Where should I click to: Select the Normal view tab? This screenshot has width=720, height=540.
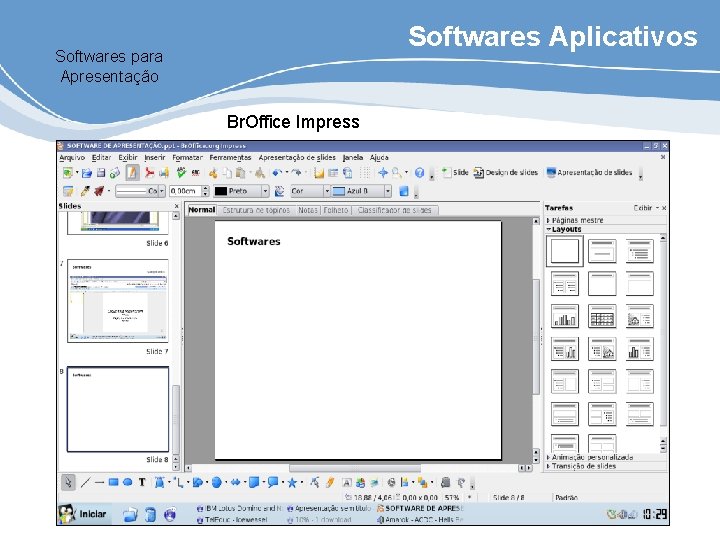point(202,210)
